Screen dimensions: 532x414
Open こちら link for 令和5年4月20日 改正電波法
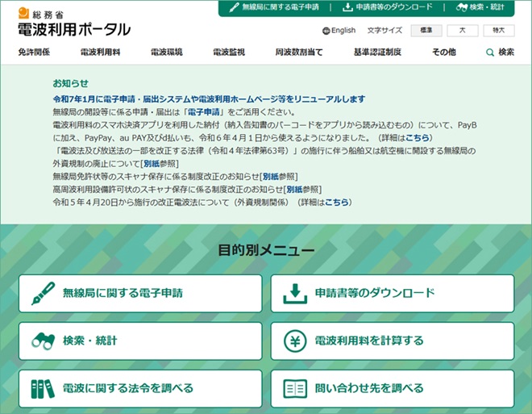click(x=337, y=203)
